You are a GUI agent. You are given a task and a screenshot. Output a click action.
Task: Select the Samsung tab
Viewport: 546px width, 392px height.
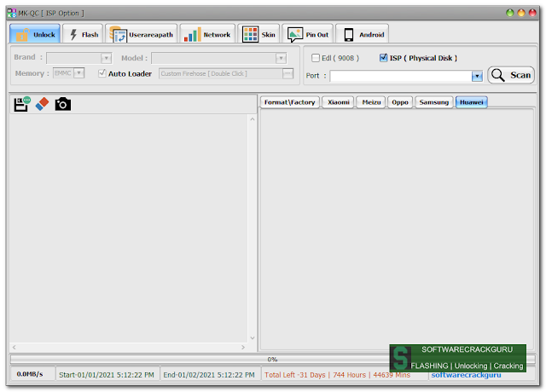[x=434, y=102]
